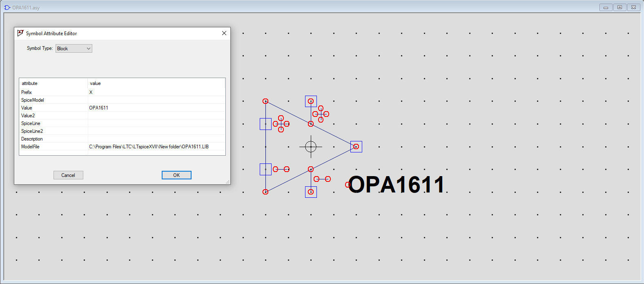
Task: Click the 'value' column header
Action: coord(156,83)
